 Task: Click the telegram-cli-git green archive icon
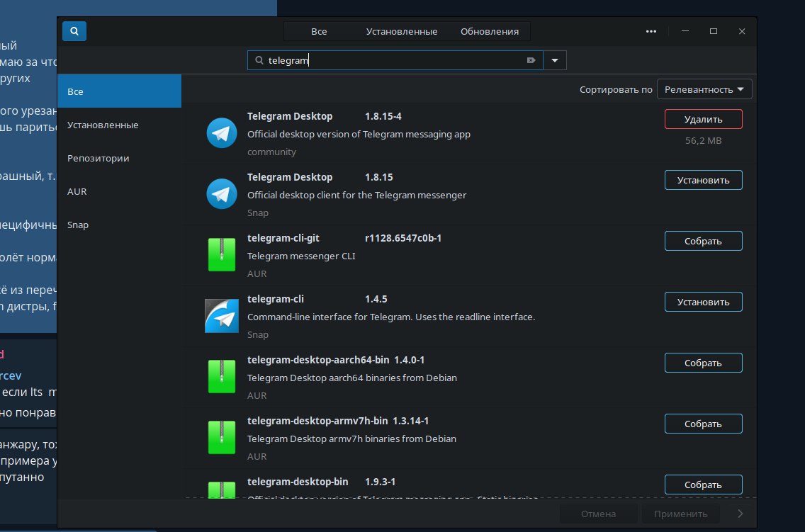(222, 254)
